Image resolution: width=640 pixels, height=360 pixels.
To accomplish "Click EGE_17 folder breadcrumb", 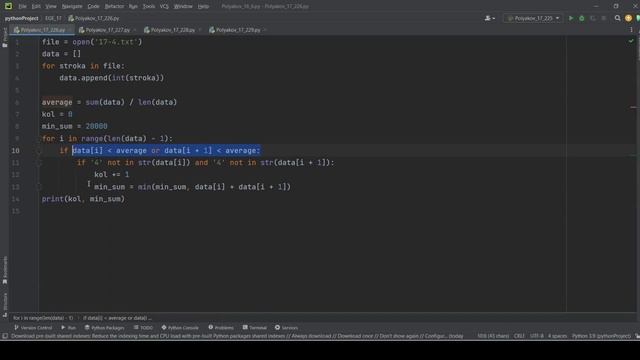I will [53, 18].
